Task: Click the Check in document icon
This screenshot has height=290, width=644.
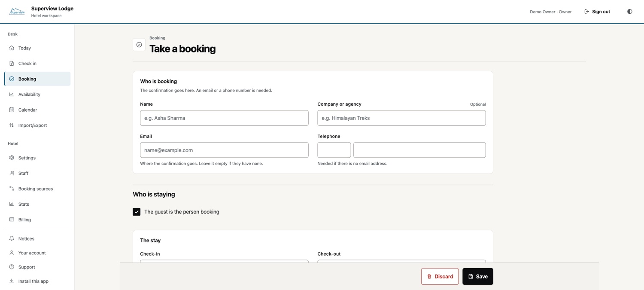Action: (x=12, y=64)
